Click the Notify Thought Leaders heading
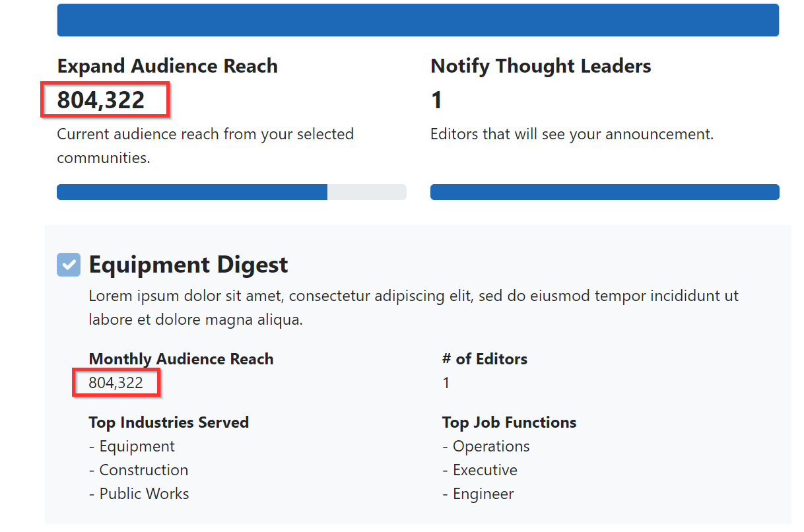This screenshot has height=532, width=804. point(541,66)
